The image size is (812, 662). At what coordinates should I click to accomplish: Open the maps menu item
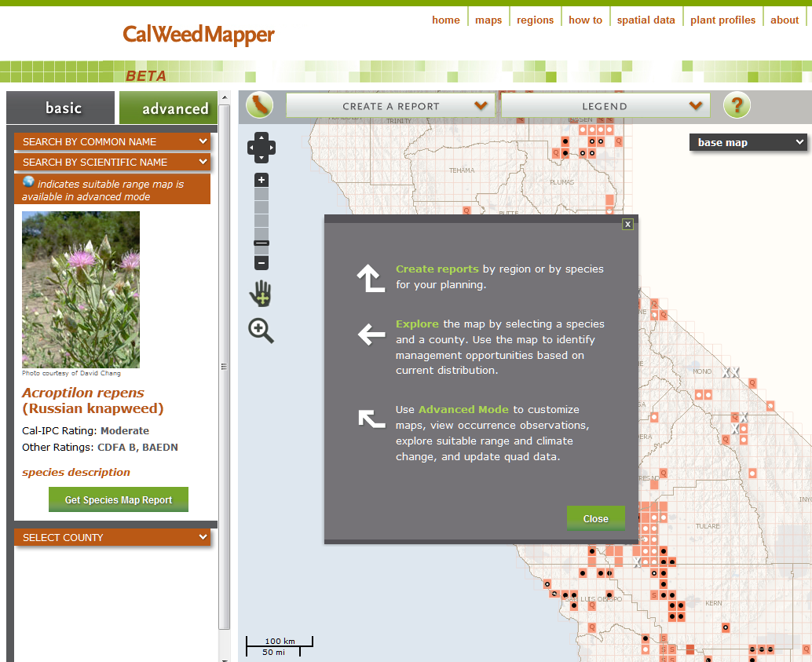click(488, 20)
